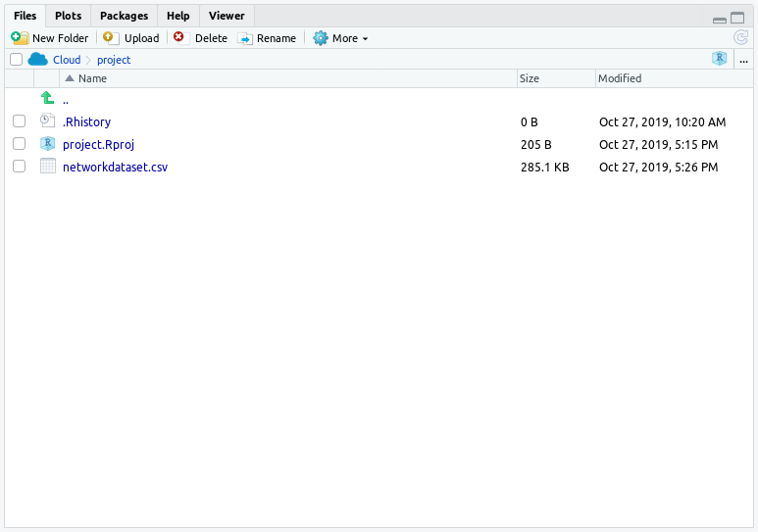
Task: Select the 10:20 AM modified date
Action: click(x=663, y=122)
